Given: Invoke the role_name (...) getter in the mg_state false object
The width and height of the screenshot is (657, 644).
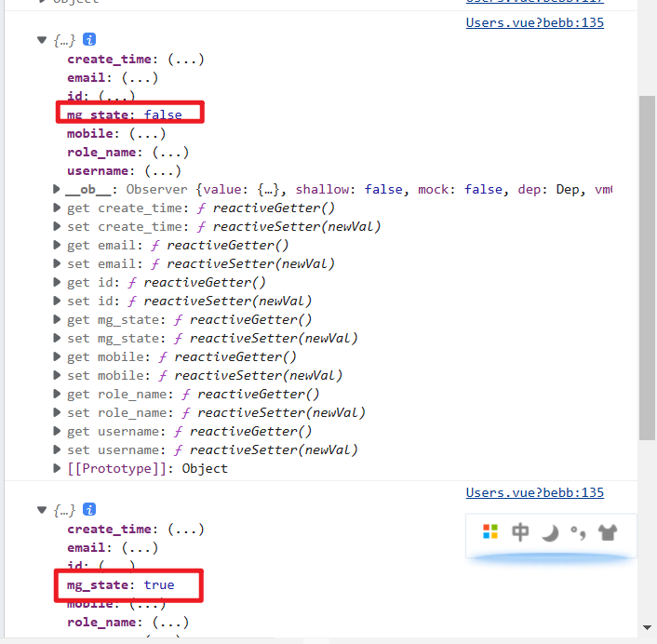Looking at the screenshot, I should pyautogui.click(x=170, y=152).
